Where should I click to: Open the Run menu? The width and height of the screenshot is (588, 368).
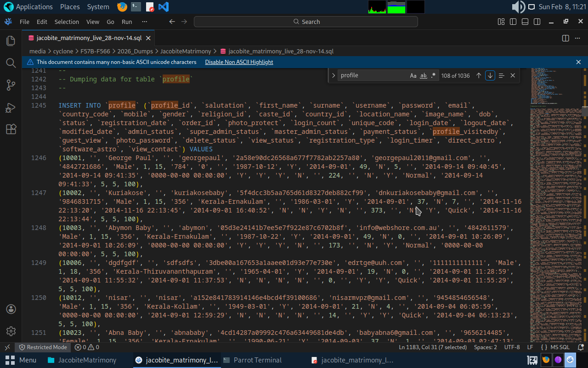tap(127, 22)
